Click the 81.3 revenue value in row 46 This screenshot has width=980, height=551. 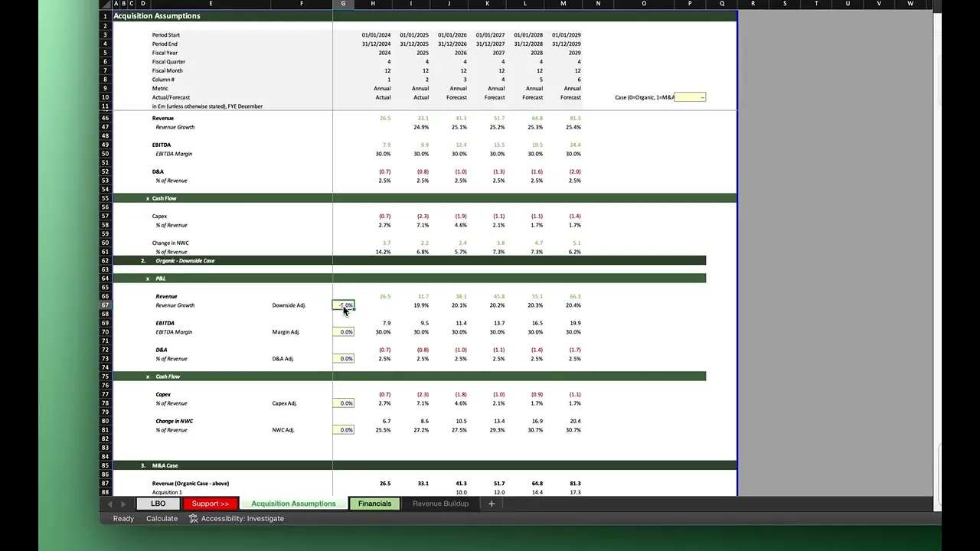575,119
